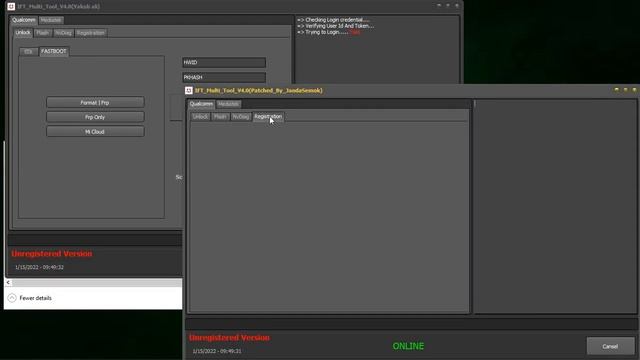This screenshot has width=640, height=360.
Task: Click 'Verifying User Id And Token' log line
Action: (335, 26)
